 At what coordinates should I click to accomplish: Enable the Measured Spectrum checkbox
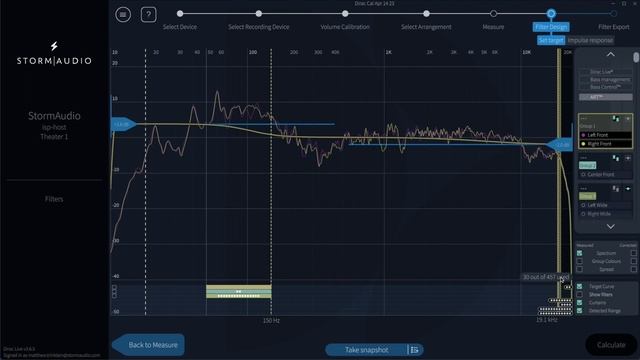(x=580, y=253)
